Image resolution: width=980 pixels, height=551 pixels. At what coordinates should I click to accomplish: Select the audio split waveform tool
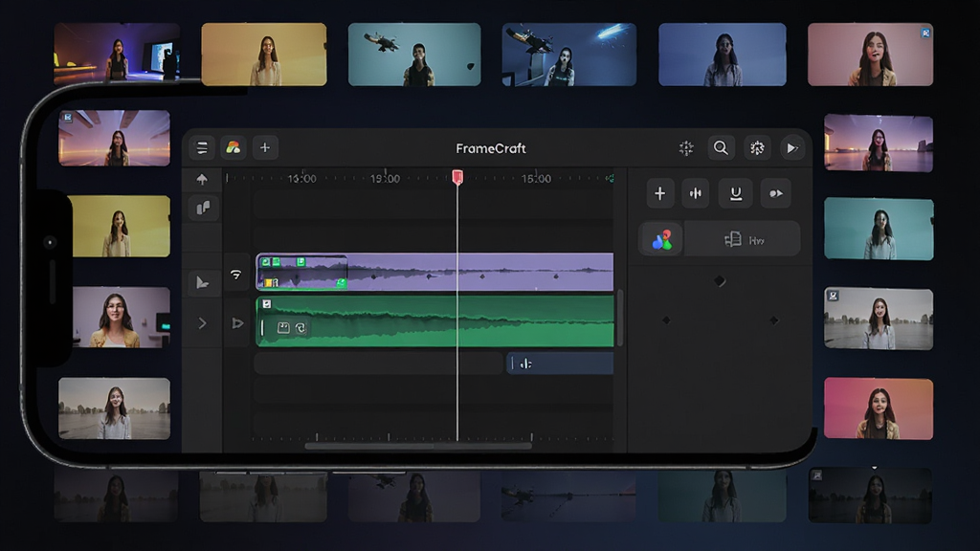click(x=695, y=193)
